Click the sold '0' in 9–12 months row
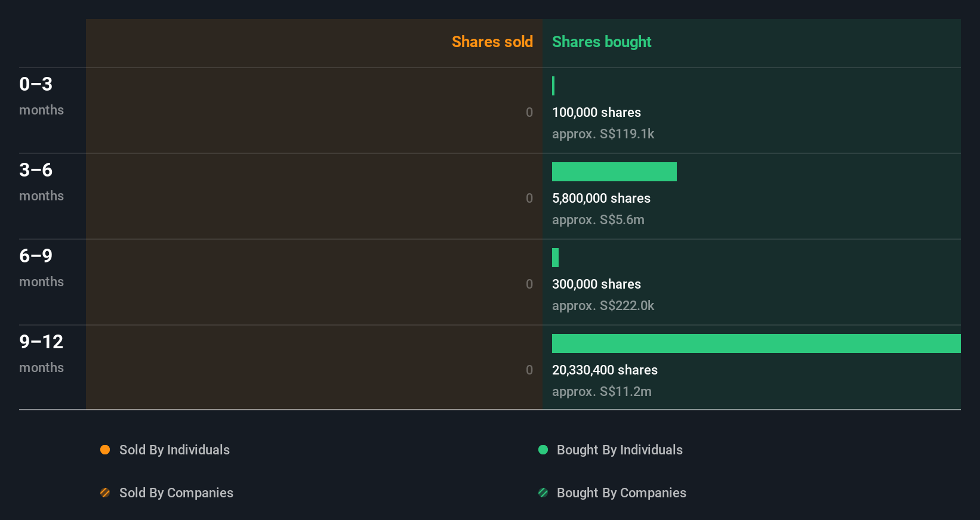980x520 pixels. (x=529, y=370)
